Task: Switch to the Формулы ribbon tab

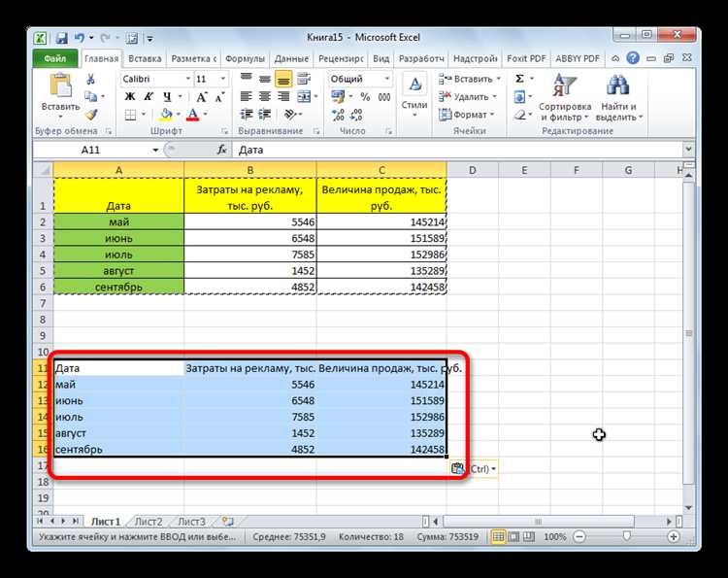Action: [245, 59]
